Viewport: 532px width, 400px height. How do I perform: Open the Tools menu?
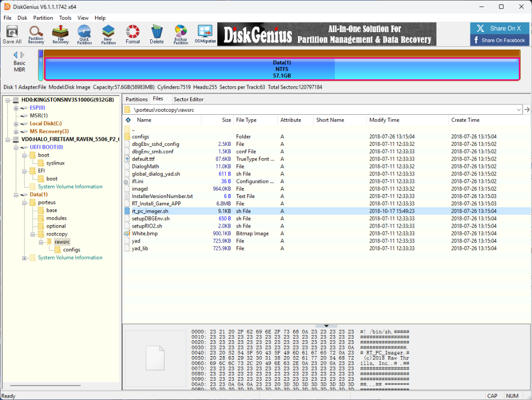65,18
